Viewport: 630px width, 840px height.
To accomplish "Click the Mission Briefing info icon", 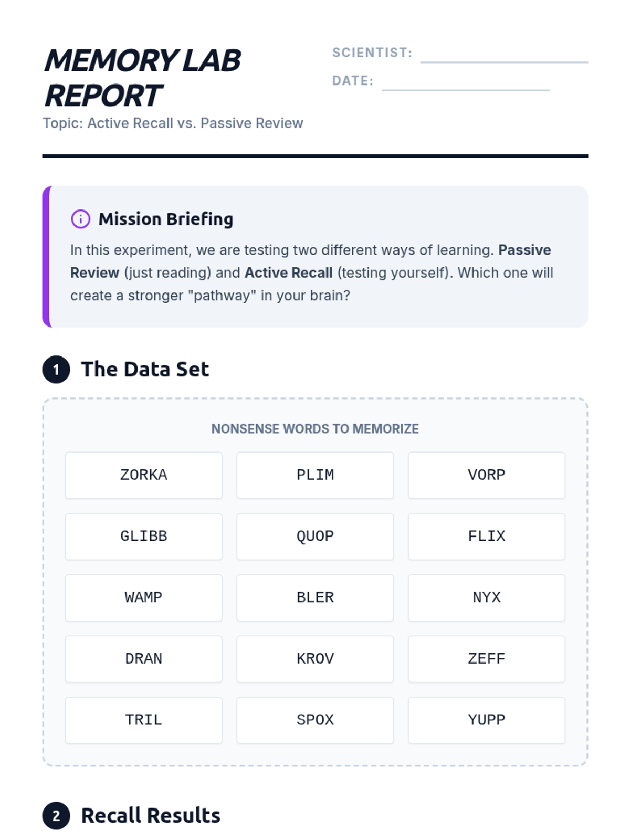I will (x=80, y=219).
